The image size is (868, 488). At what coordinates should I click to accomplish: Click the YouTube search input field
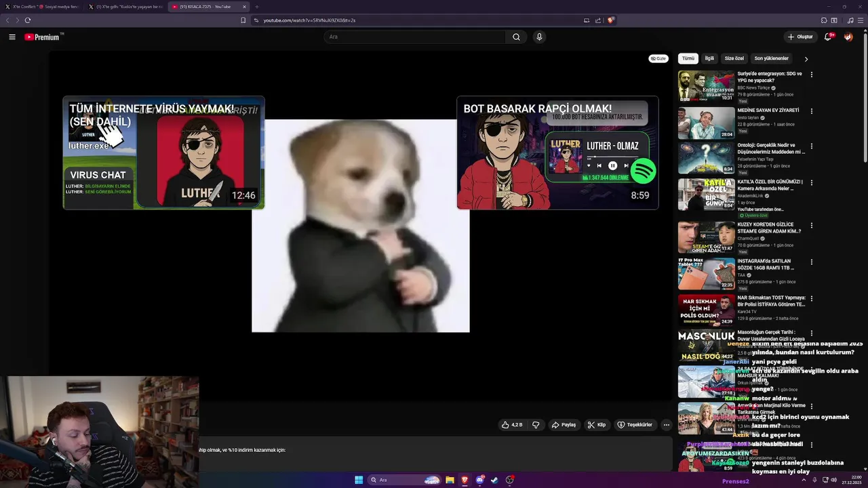coord(414,37)
